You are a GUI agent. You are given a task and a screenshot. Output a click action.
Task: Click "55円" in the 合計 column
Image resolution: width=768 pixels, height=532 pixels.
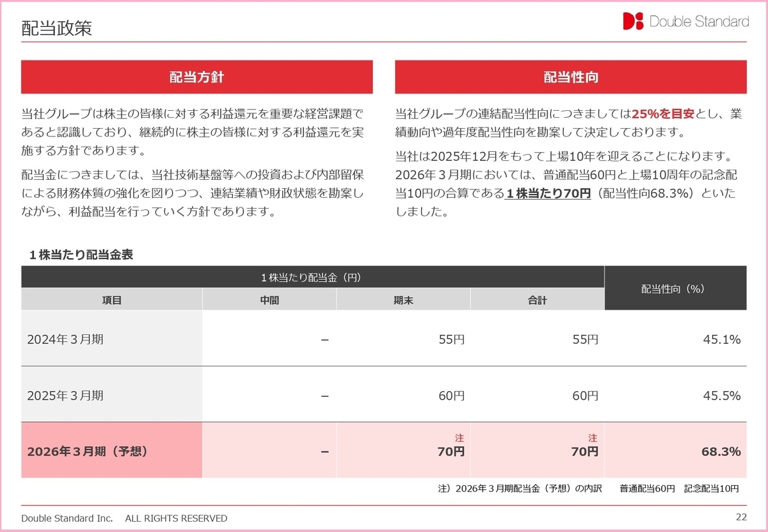(x=586, y=339)
